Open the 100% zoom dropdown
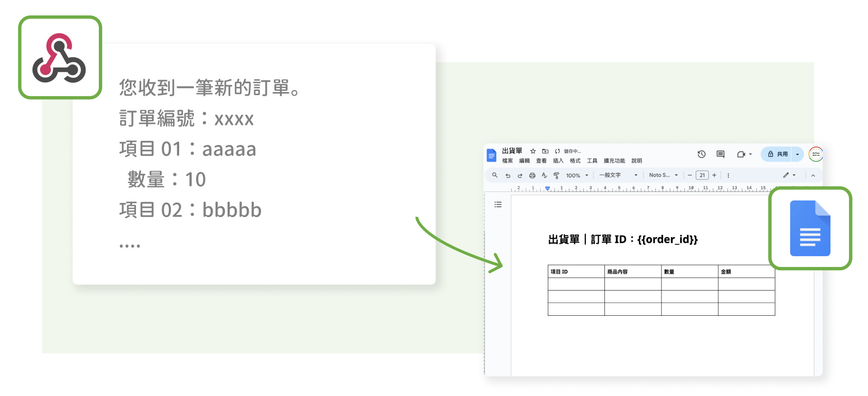Screen dimensions: 868x396 (577, 175)
